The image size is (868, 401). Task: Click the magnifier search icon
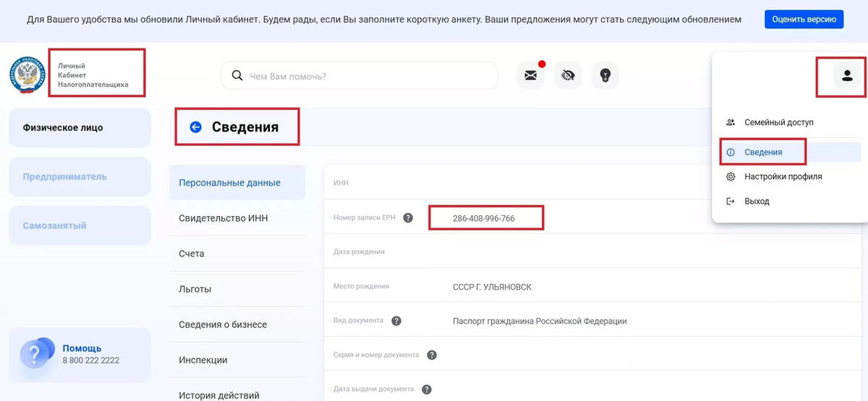coord(237,75)
